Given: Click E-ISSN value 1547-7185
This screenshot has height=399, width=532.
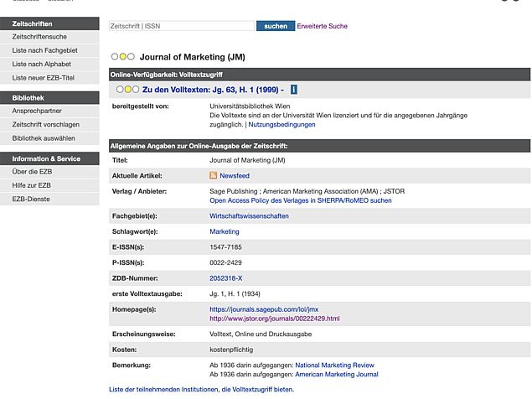Looking at the screenshot, I should [x=225, y=247].
